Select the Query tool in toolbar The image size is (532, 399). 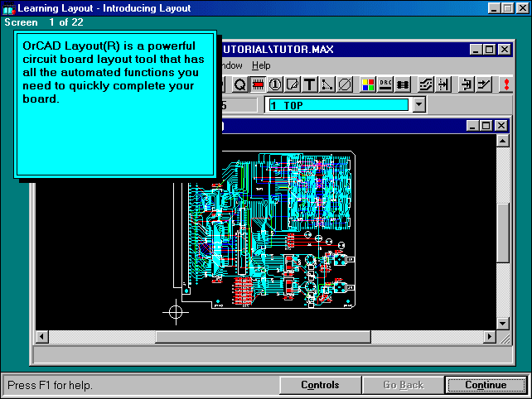(x=239, y=84)
